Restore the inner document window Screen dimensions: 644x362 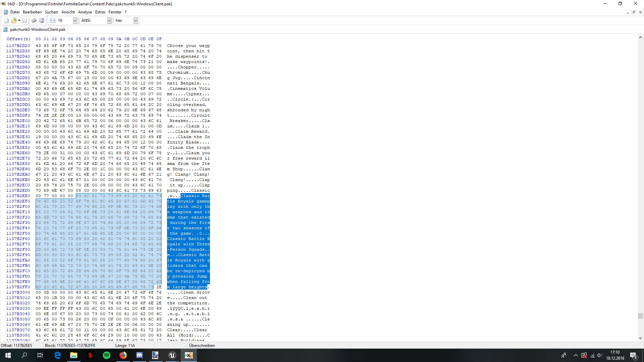click(634, 12)
